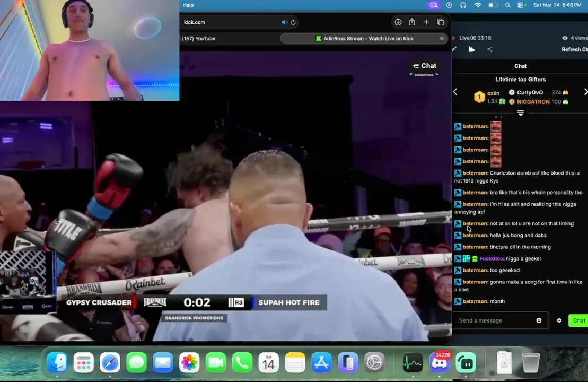Viewport: 588px width, 382px height.
Task: Click the date and time clock
Action: coord(557,5)
